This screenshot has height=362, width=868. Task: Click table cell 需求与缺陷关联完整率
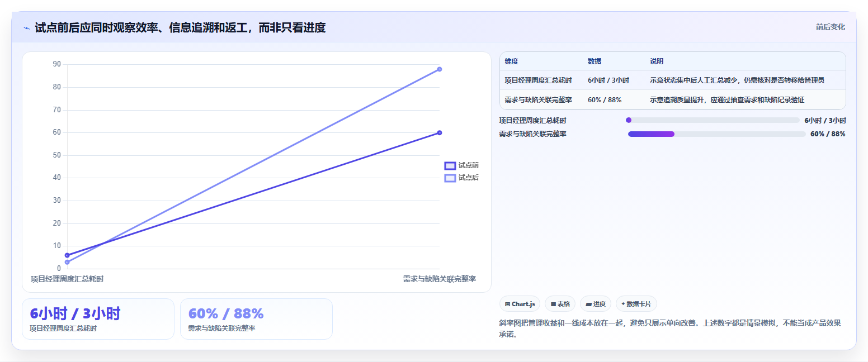tap(538, 100)
